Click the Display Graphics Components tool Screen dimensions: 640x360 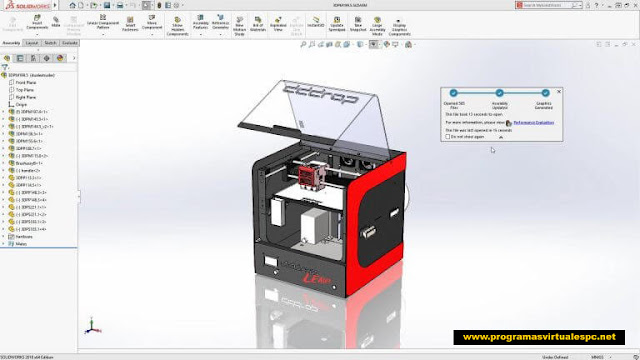coord(399,26)
